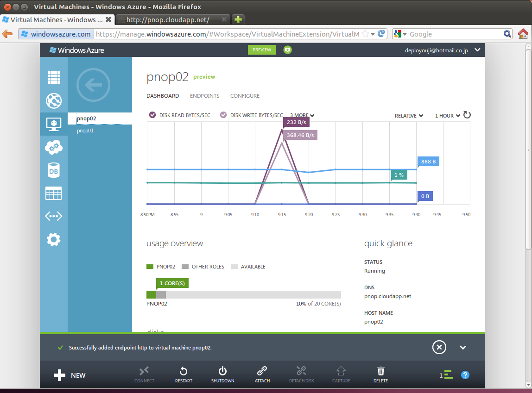Screen dimensions: 532x393
Task: Open URL history dropdown arrow
Action: pyautogui.click(x=373, y=34)
